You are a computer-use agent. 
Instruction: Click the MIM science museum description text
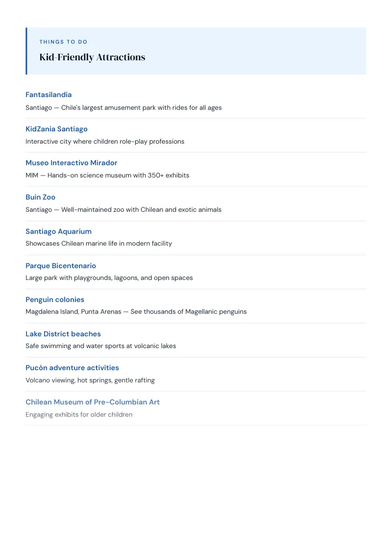point(107,175)
